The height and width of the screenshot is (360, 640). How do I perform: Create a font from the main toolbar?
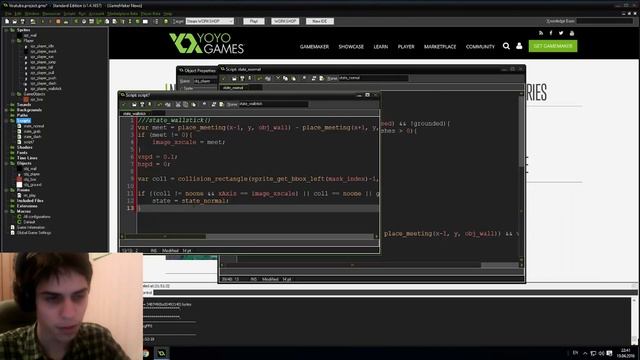point(122,21)
